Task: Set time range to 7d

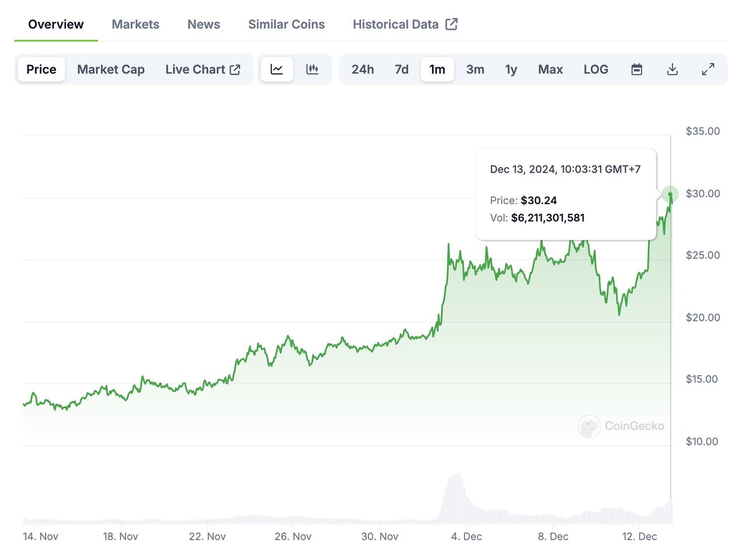Action: tap(402, 69)
